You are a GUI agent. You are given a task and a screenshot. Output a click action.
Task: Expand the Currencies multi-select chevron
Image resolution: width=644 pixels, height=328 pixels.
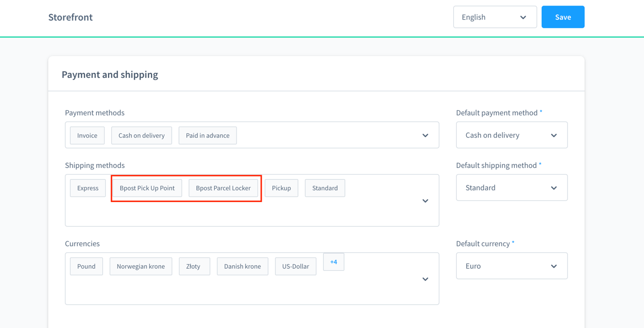pos(425,279)
